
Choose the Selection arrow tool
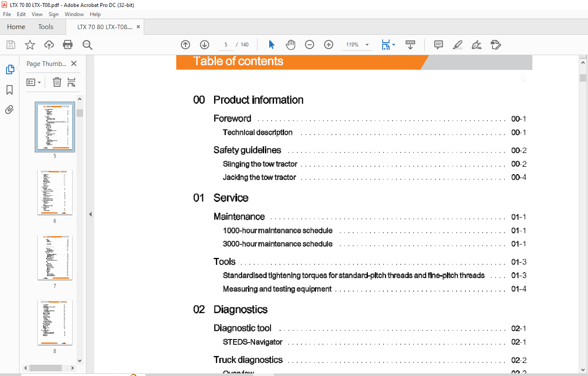pos(272,45)
